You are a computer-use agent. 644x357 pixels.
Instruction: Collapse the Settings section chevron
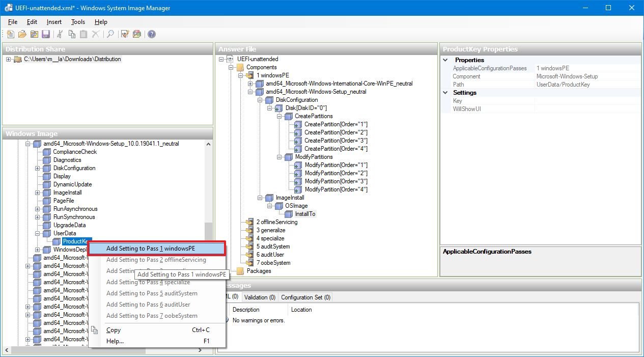tap(446, 93)
